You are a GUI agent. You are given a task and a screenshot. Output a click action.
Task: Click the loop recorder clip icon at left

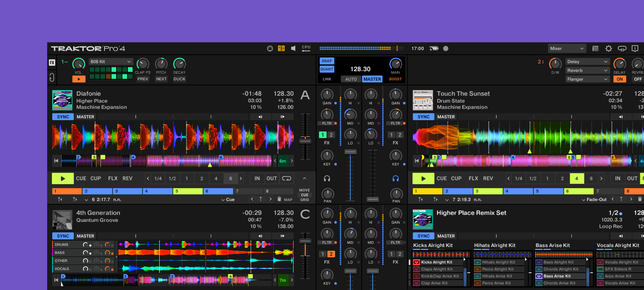point(52,78)
